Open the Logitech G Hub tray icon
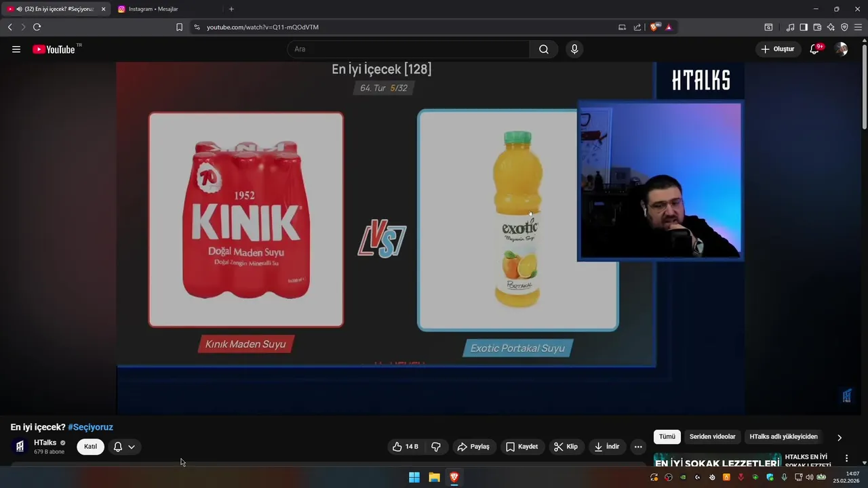The image size is (868, 488). pos(698,477)
